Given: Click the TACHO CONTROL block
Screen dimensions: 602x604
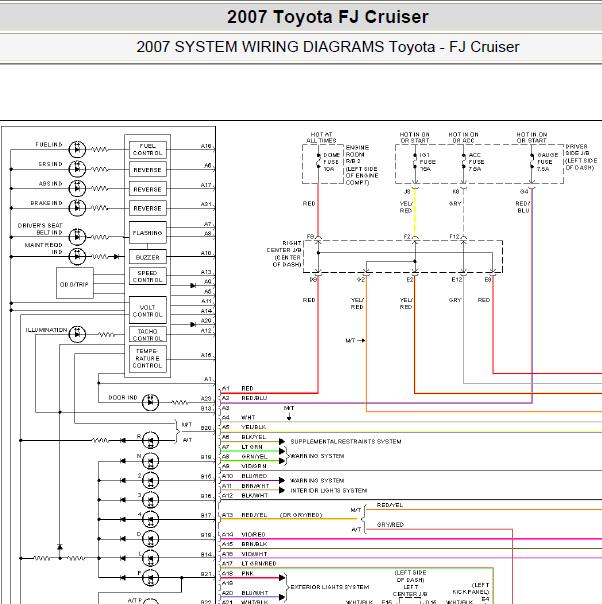Looking at the screenshot, I should [148, 334].
